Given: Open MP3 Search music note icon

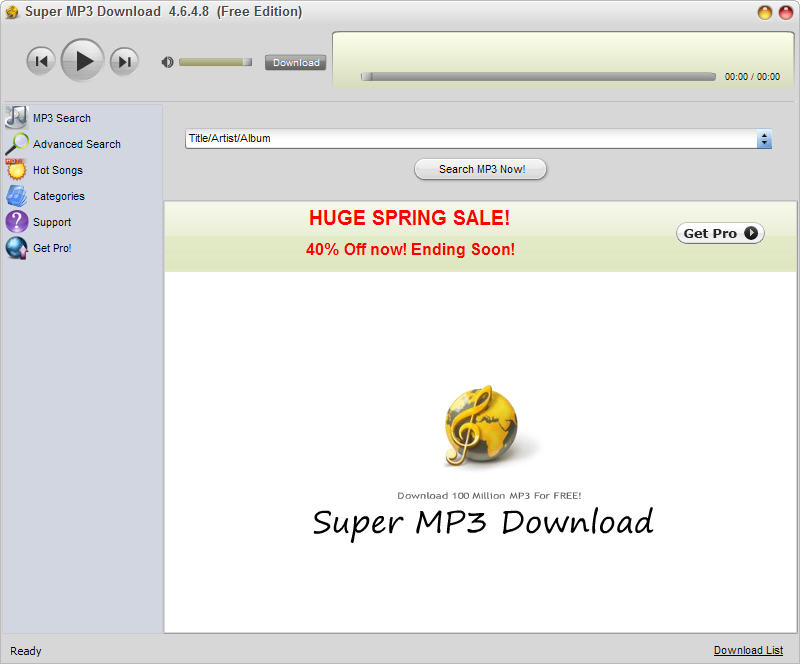Looking at the screenshot, I should 16,117.
